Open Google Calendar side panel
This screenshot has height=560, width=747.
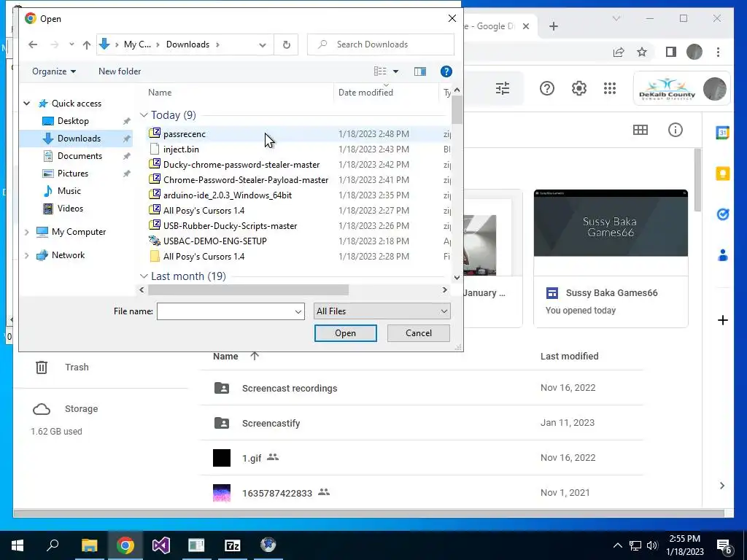[x=723, y=133]
